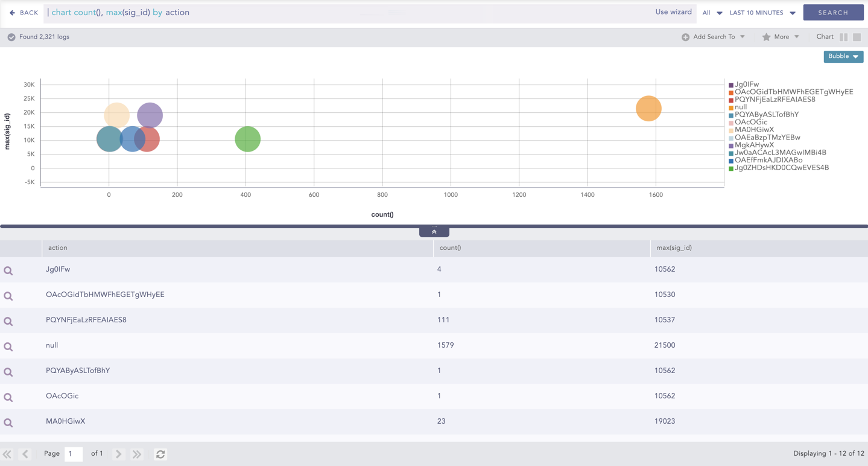The image size is (868, 466).
Task: Click the star icon next to More
Action: pos(766,37)
